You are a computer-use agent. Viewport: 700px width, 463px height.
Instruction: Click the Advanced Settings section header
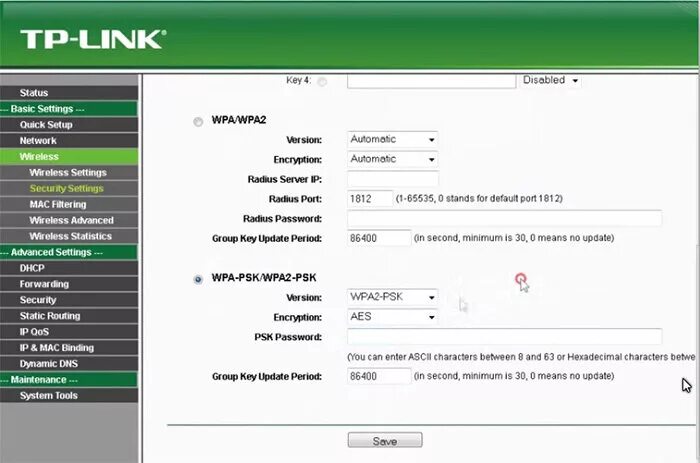[69, 252]
